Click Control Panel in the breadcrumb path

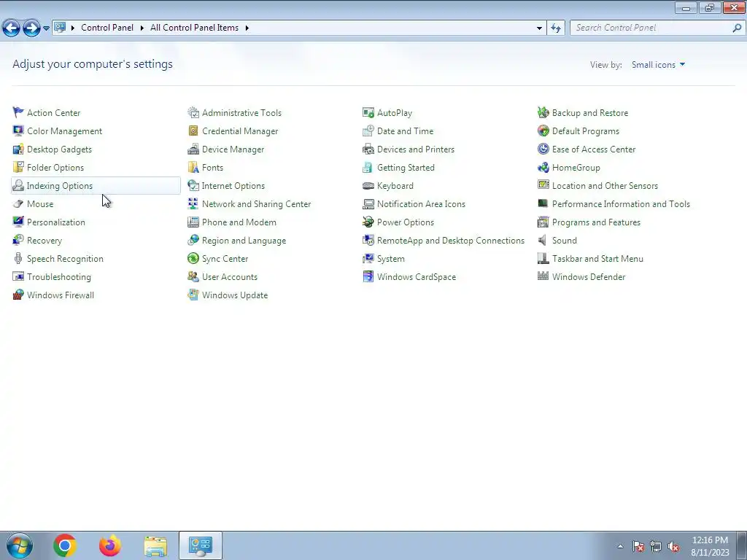107,28
